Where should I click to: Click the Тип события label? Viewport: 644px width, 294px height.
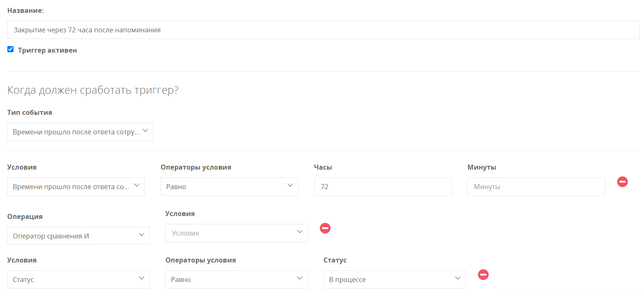30,112
